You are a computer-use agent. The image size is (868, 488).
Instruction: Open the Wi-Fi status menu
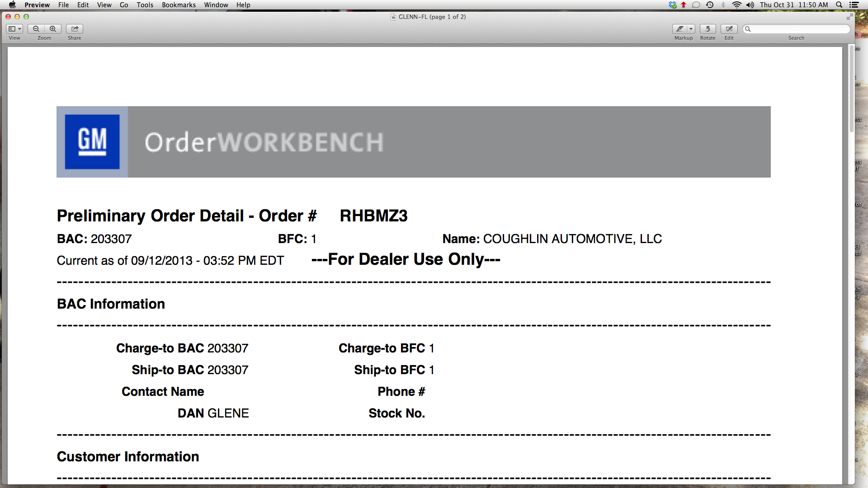coord(737,5)
